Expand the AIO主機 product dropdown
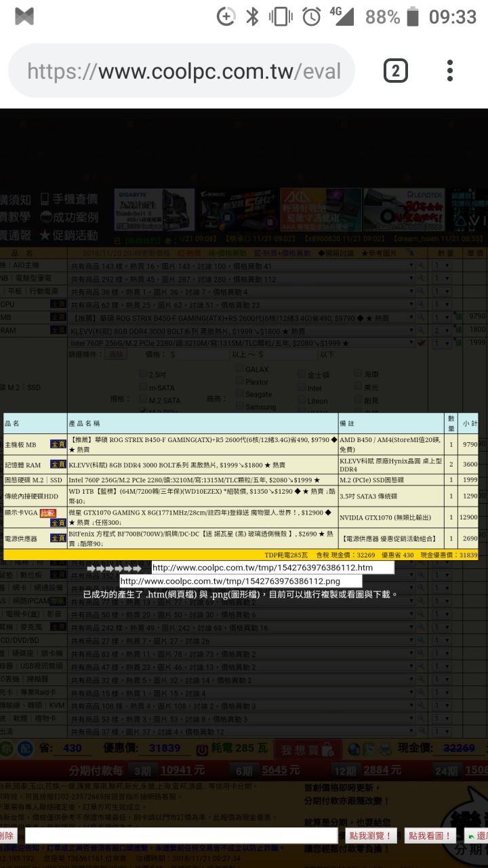This screenshot has height=868, width=488. tap(242, 267)
